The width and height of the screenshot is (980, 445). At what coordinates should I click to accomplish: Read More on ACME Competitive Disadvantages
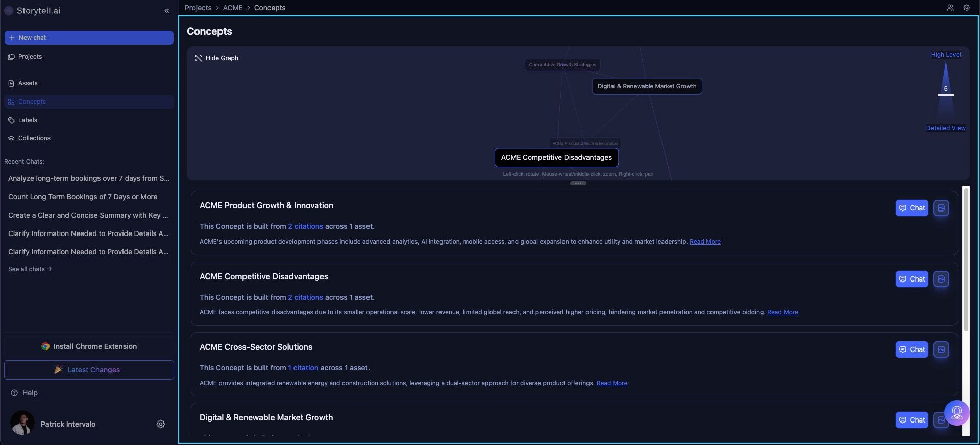coord(782,312)
